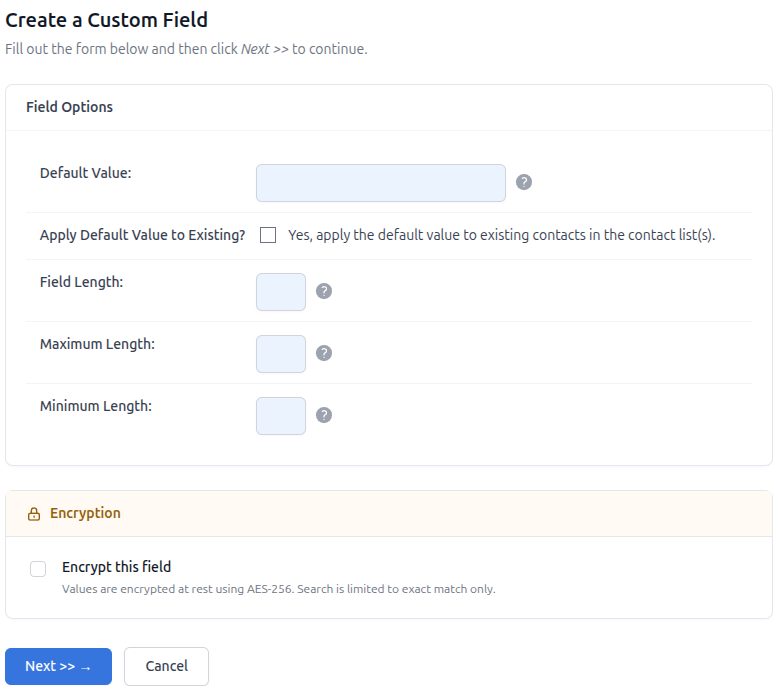This screenshot has width=778, height=691.
Task: Open help icon for Maximum Length
Action: tap(324, 353)
